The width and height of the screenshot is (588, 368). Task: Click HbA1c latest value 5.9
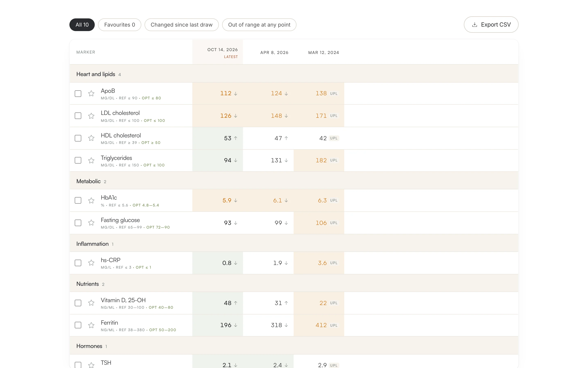[227, 201]
